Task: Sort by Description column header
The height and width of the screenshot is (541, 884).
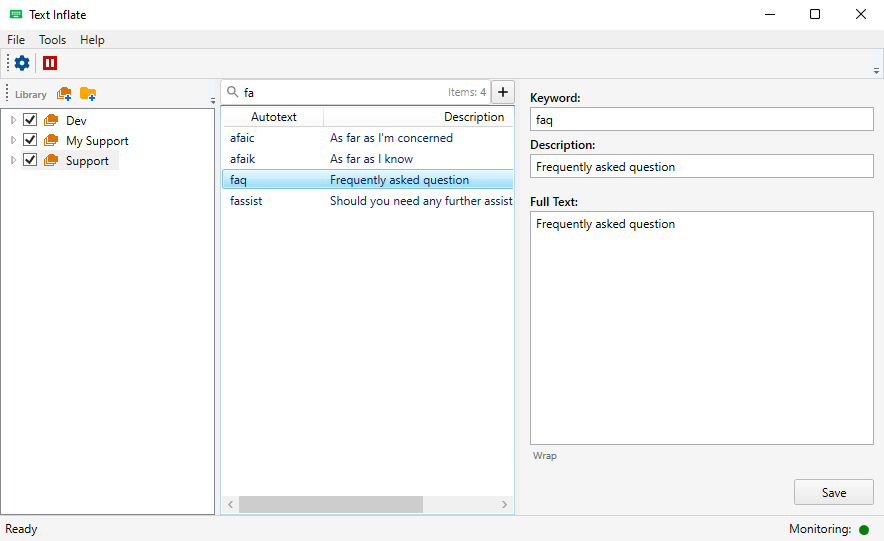Action: click(x=418, y=117)
